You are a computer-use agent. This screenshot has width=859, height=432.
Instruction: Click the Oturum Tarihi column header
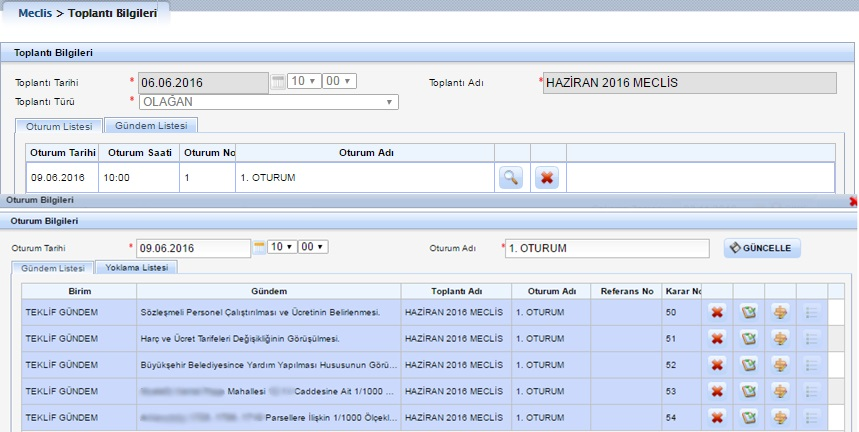[x=62, y=153]
